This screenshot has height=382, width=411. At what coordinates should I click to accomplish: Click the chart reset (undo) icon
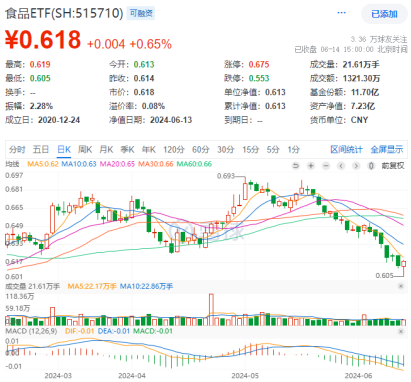(295, 166)
